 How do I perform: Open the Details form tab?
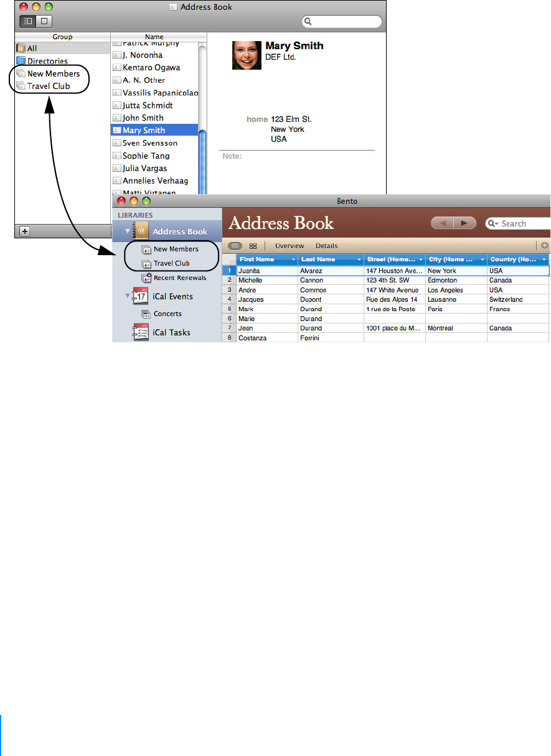point(326,246)
